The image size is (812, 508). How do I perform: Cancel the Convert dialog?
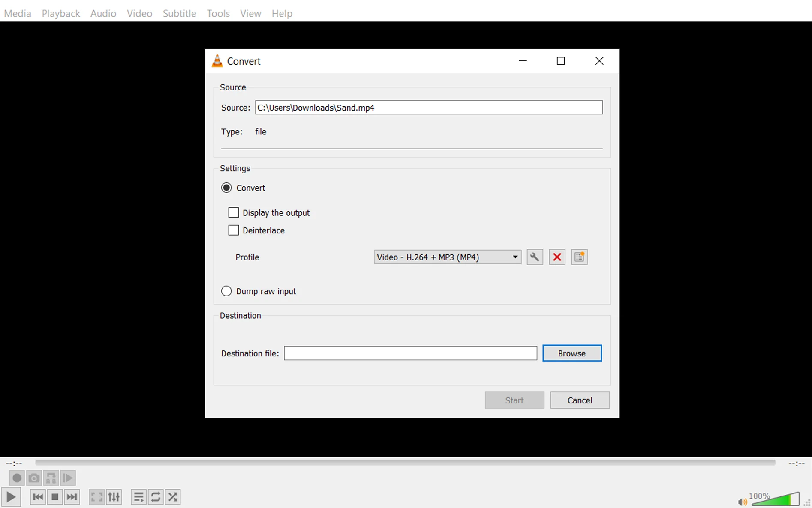coord(580,400)
